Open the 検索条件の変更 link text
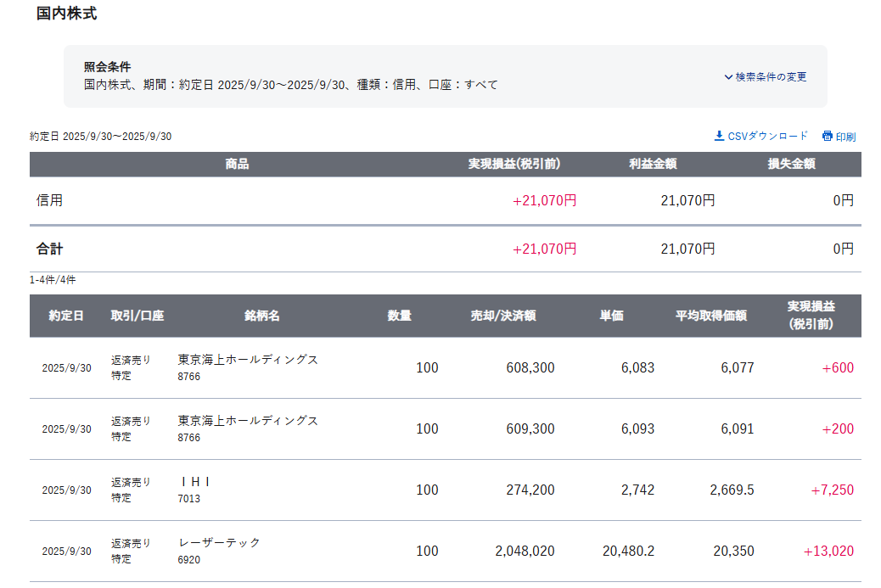Screen dimensions: 881x588 point(771,77)
